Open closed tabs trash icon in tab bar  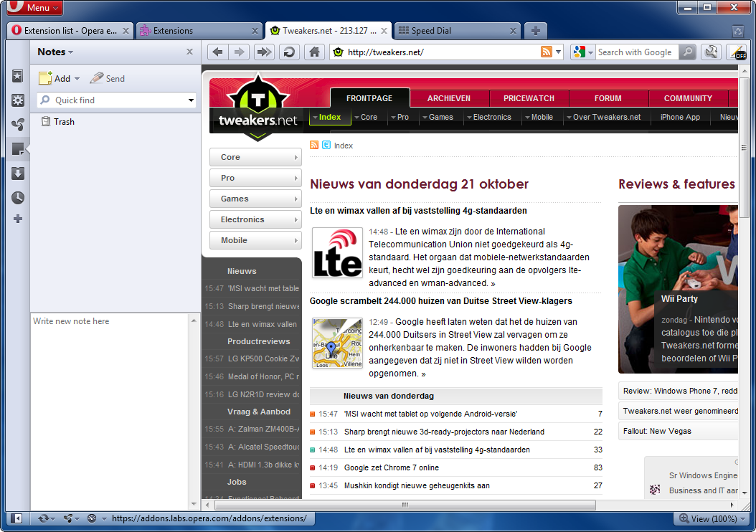pyautogui.click(x=738, y=32)
